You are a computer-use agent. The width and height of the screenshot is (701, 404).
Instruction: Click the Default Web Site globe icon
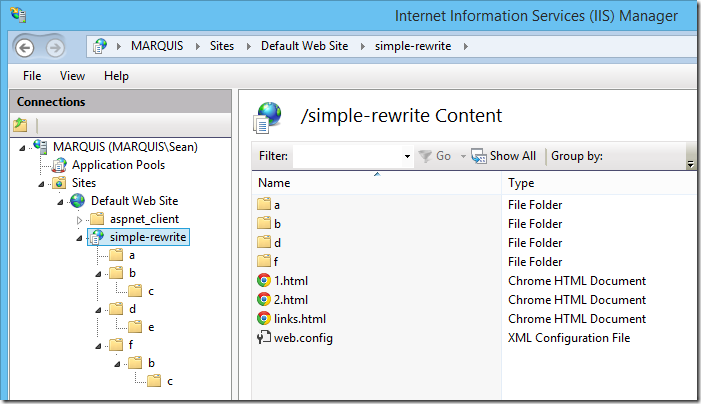click(78, 201)
